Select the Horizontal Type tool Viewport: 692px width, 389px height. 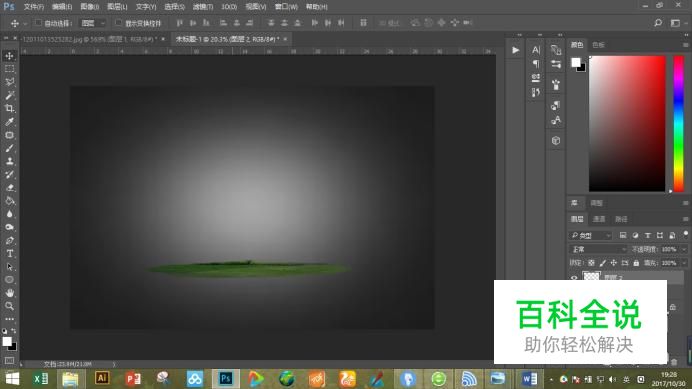[x=9, y=253]
